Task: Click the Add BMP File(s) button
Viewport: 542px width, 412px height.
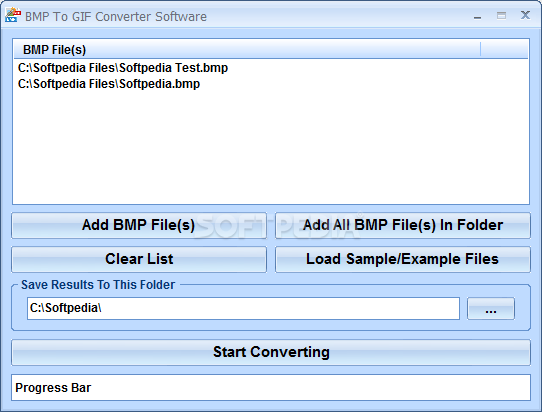Action: [x=139, y=225]
